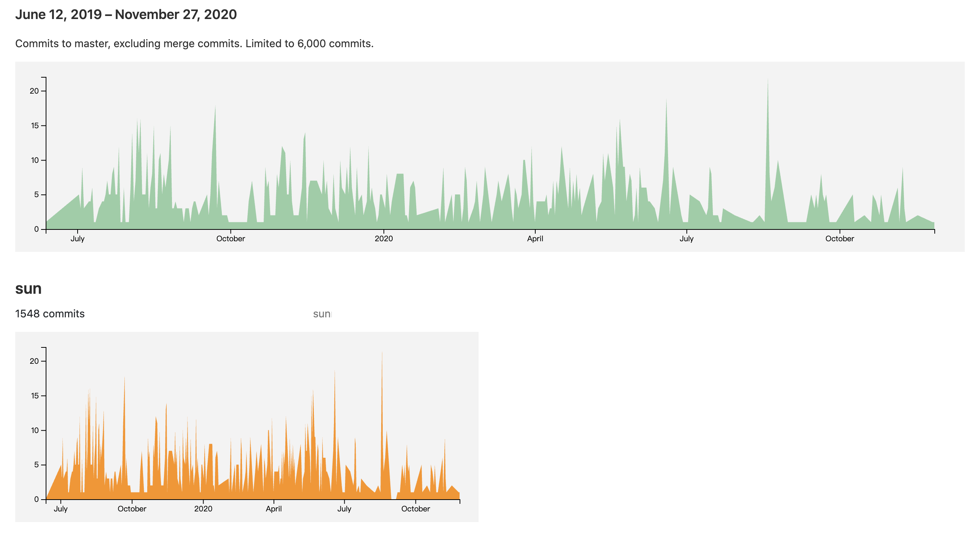Screen dimensions: 980x535
Task: Click the '2020' label on green chart
Action: 383,239
